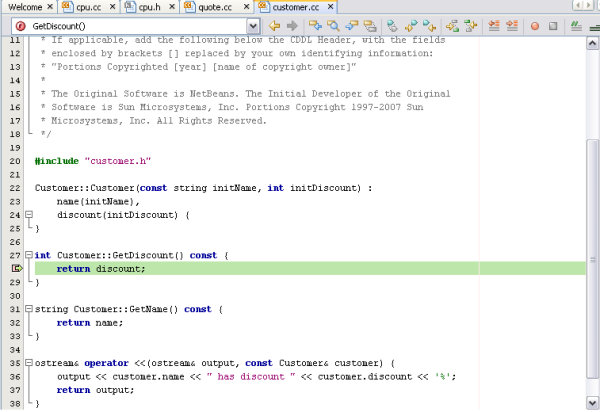Click icon with green bar and yellow arrow
Viewport: 600px width, 412px height.
pyautogui.click(x=471, y=26)
